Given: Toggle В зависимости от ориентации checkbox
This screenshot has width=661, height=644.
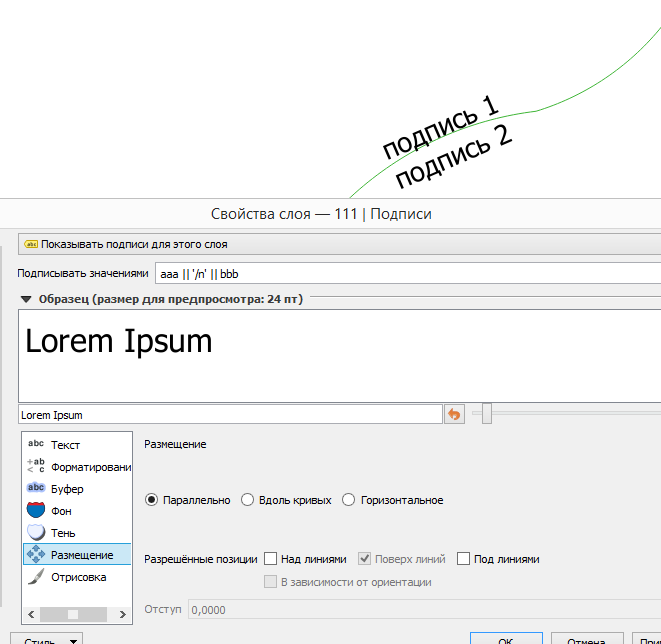Looking at the screenshot, I should 270,582.
